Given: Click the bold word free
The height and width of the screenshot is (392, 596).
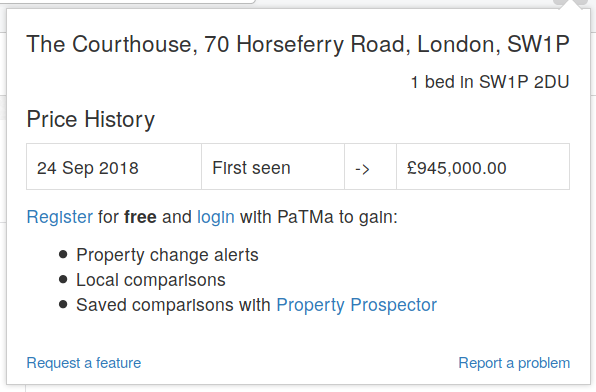Looking at the screenshot, I should click(140, 217).
